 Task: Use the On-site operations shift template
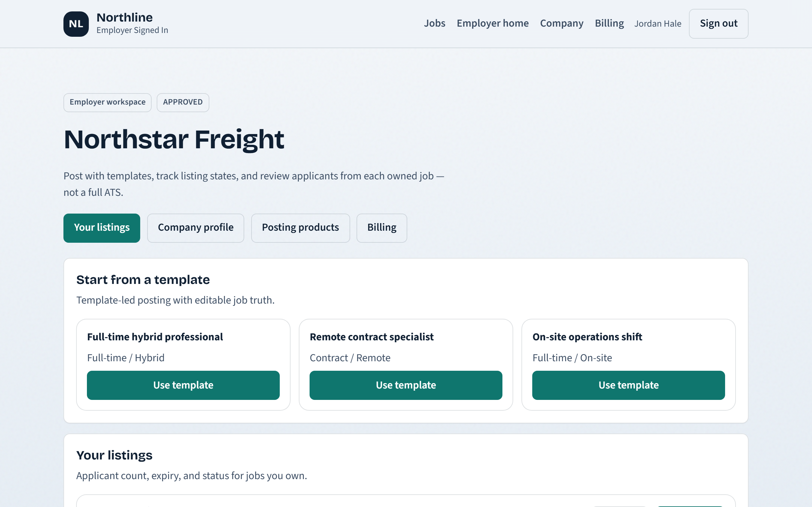pyautogui.click(x=628, y=385)
